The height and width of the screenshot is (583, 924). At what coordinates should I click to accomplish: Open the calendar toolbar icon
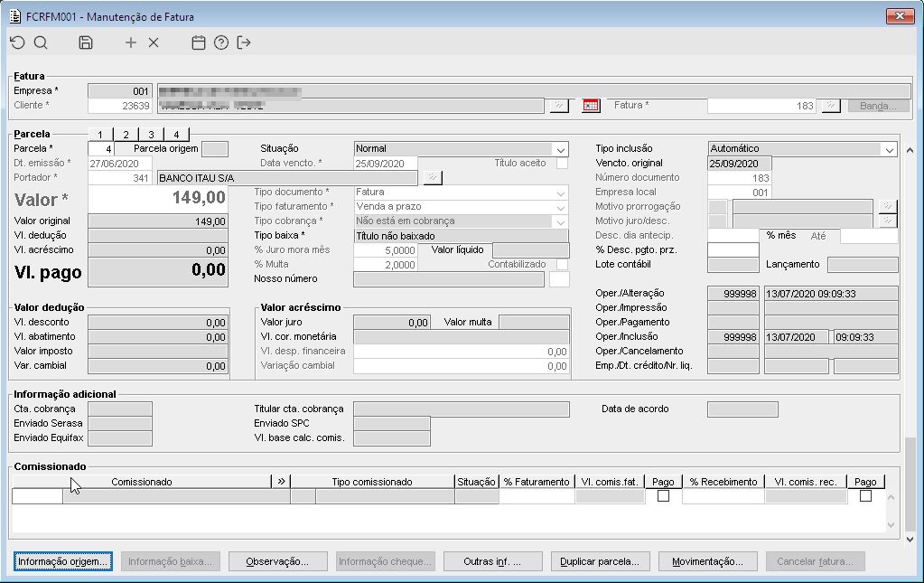click(x=199, y=42)
